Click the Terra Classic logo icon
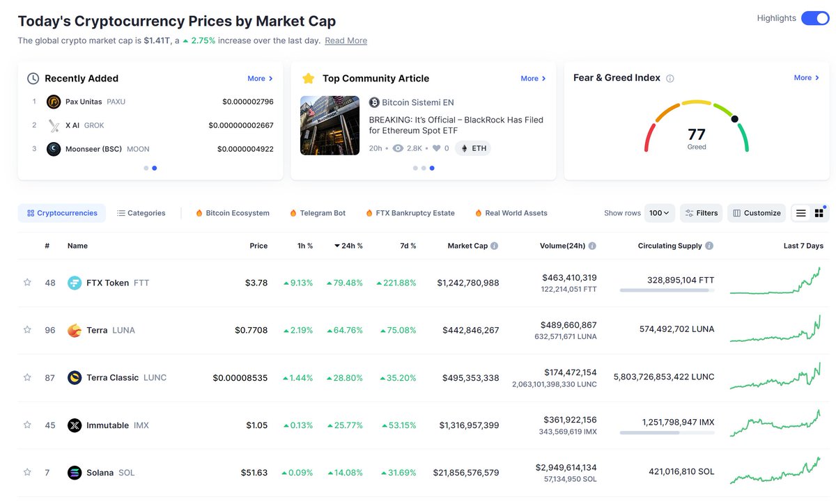Screen dimensions: 836x504 75,377
